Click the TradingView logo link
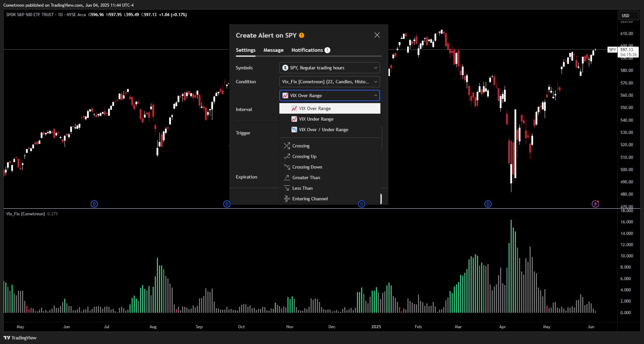The image size is (644, 344). point(20,338)
